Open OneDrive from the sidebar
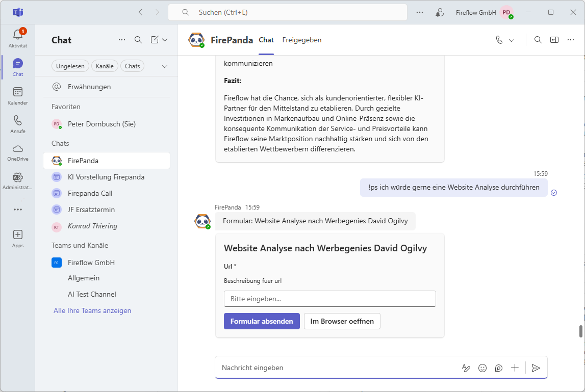Image resolution: width=585 pixels, height=392 pixels. [x=18, y=151]
